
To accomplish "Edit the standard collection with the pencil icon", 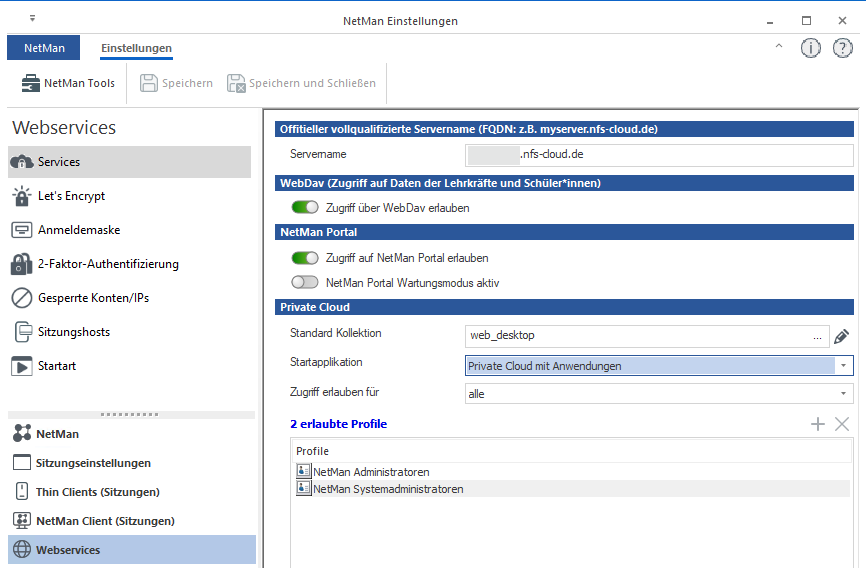I will [x=842, y=336].
